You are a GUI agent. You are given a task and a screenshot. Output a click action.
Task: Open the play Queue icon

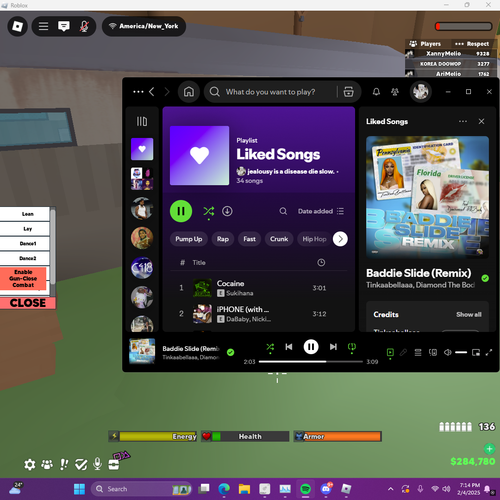point(418,352)
